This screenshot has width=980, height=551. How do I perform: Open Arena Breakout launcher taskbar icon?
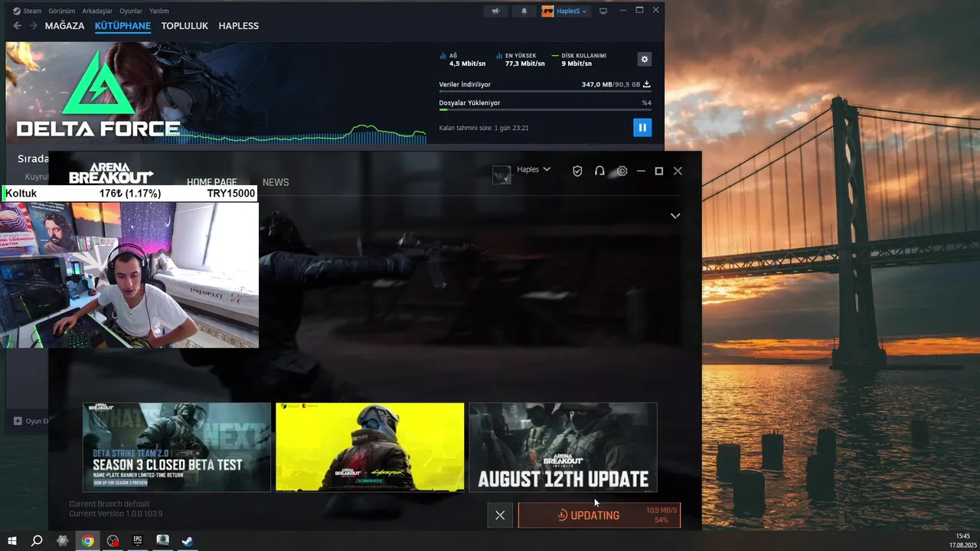[163, 541]
